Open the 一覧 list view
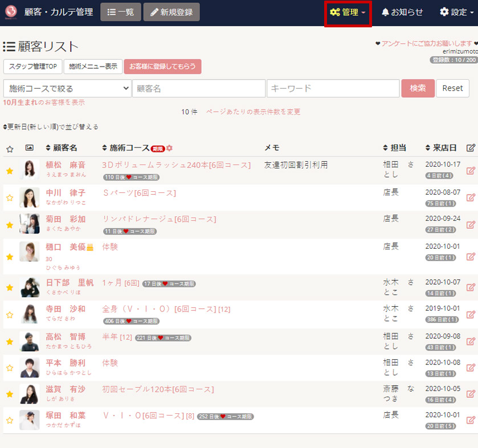The height and width of the screenshot is (448, 478). tap(121, 12)
